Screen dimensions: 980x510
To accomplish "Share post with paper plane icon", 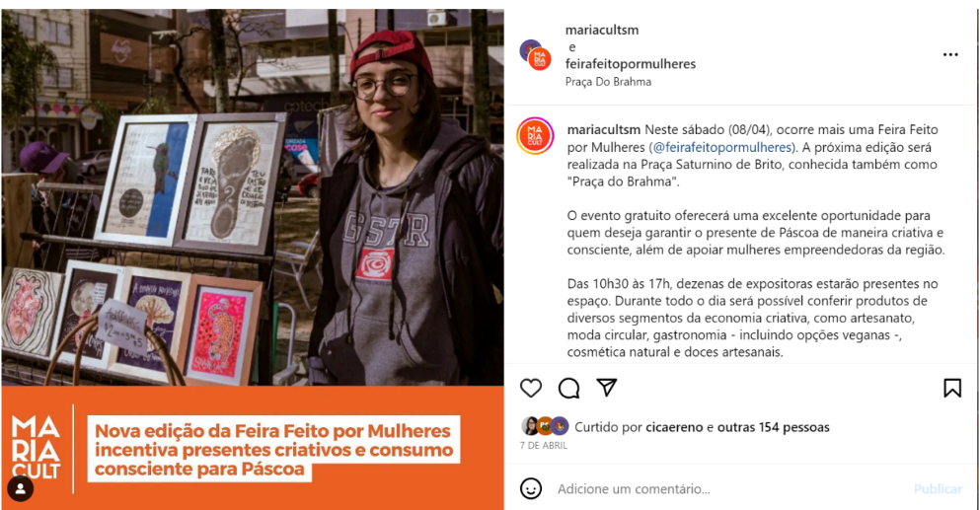I will [606, 388].
